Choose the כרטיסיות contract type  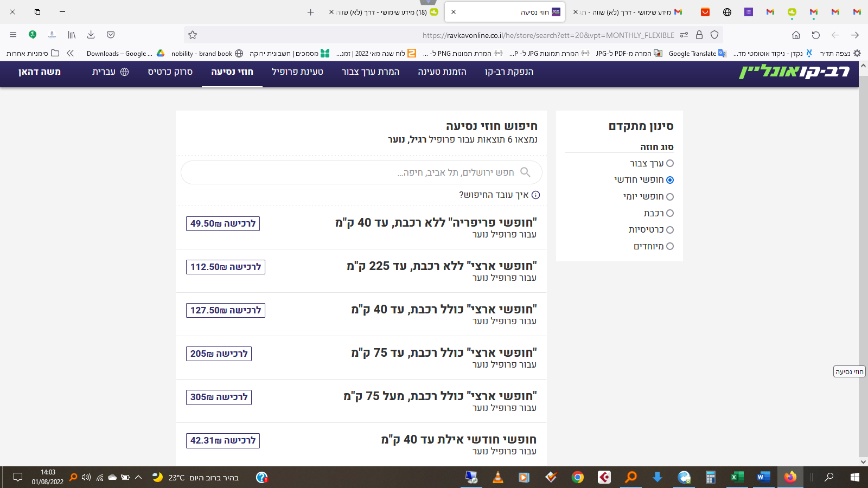(670, 230)
